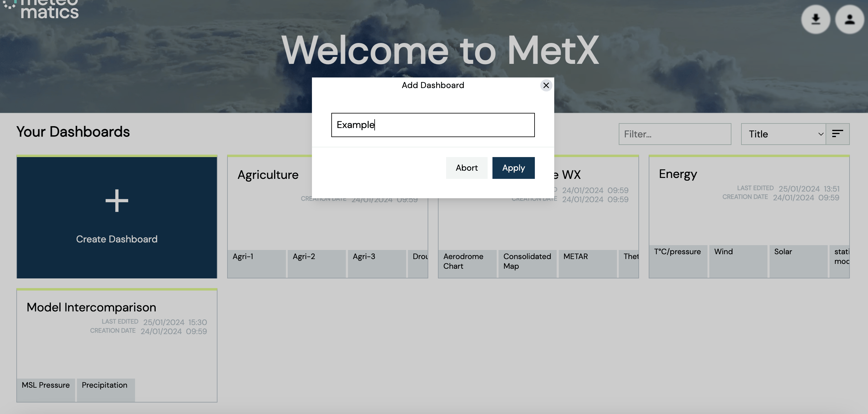Open the Agri-1 tab
868x414 pixels.
click(257, 264)
